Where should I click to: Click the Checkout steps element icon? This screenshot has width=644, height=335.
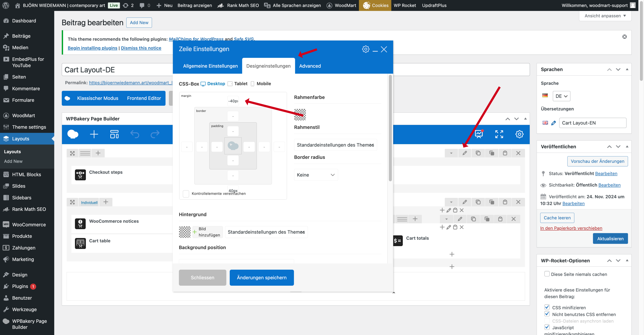click(x=80, y=175)
